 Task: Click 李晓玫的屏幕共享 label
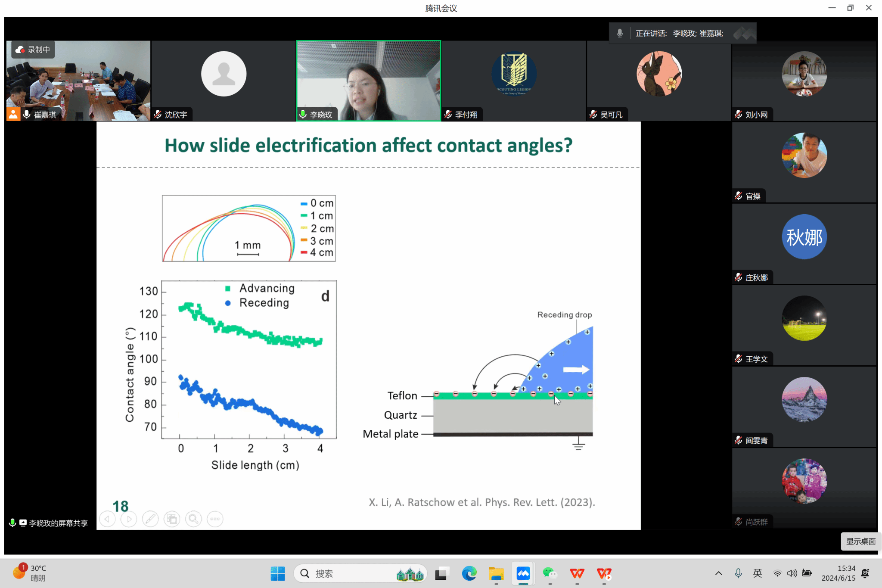pyautogui.click(x=58, y=523)
